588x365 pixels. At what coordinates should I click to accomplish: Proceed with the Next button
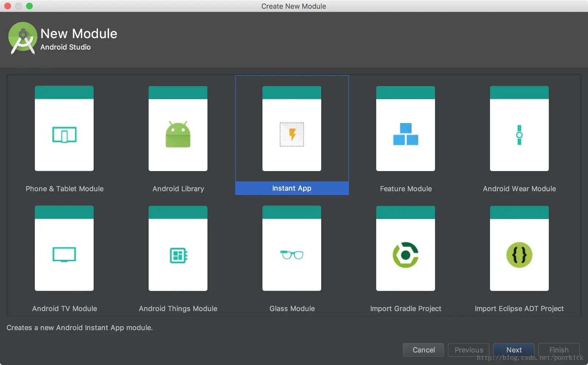click(x=514, y=350)
